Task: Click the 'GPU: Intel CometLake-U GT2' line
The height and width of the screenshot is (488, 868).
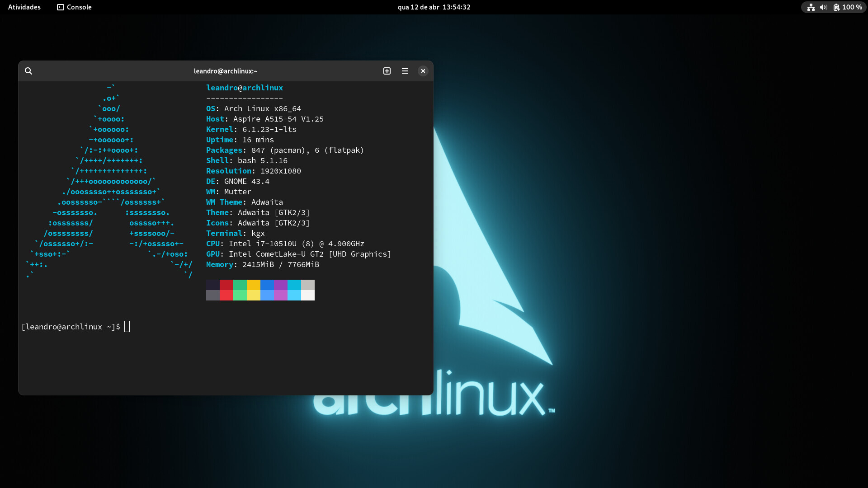Action: [x=299, y=254]
